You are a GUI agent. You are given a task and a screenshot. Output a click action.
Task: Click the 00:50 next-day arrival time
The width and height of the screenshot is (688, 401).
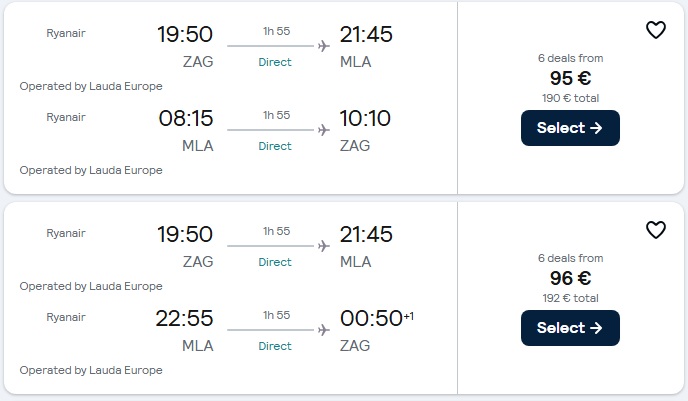click(x=370, y=318)
